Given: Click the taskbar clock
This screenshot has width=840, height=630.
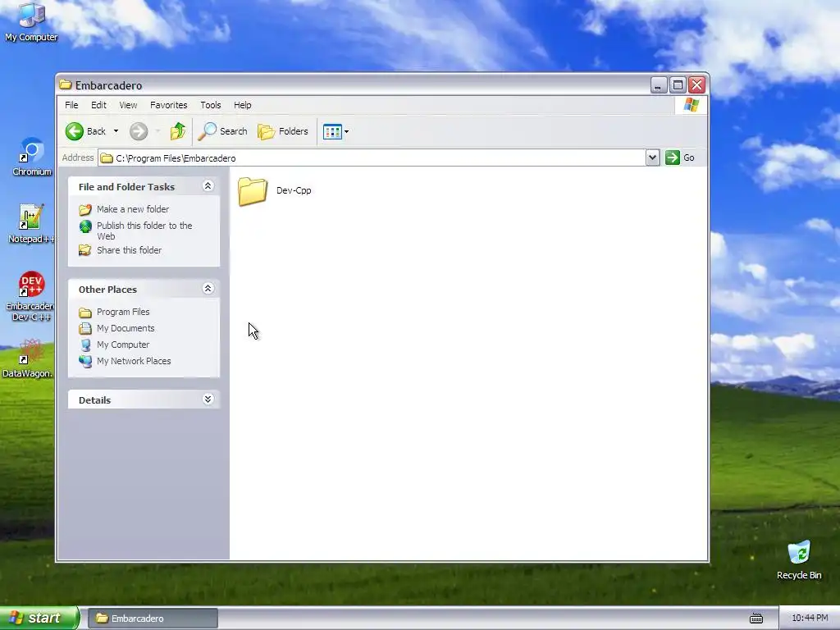Looking at the screenshot, I should [810, 619].
